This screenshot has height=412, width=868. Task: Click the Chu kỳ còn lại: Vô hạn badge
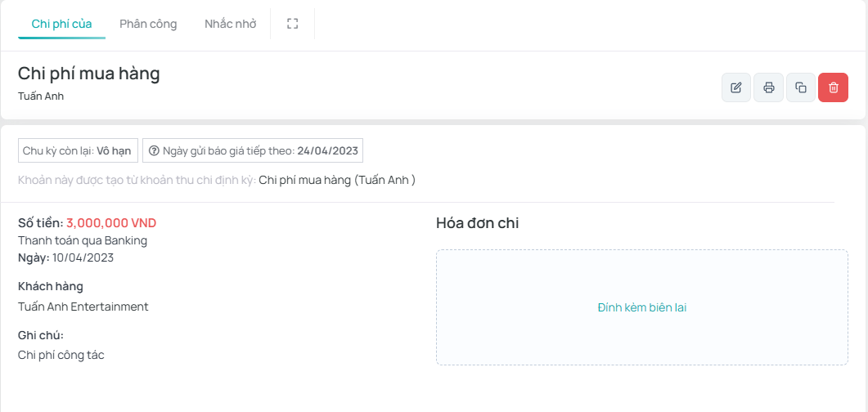(78, 150)
